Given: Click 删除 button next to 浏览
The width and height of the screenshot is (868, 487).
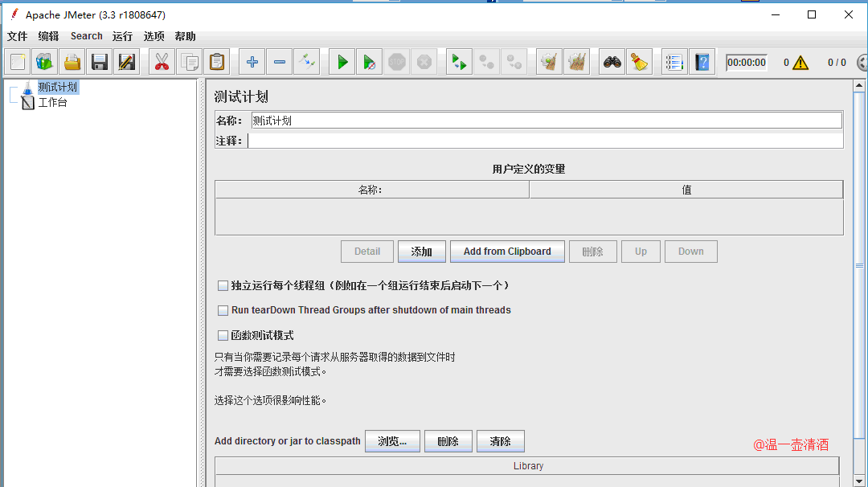Looking at the screenshot, I should pyautogui.click(x=448, y=441).
